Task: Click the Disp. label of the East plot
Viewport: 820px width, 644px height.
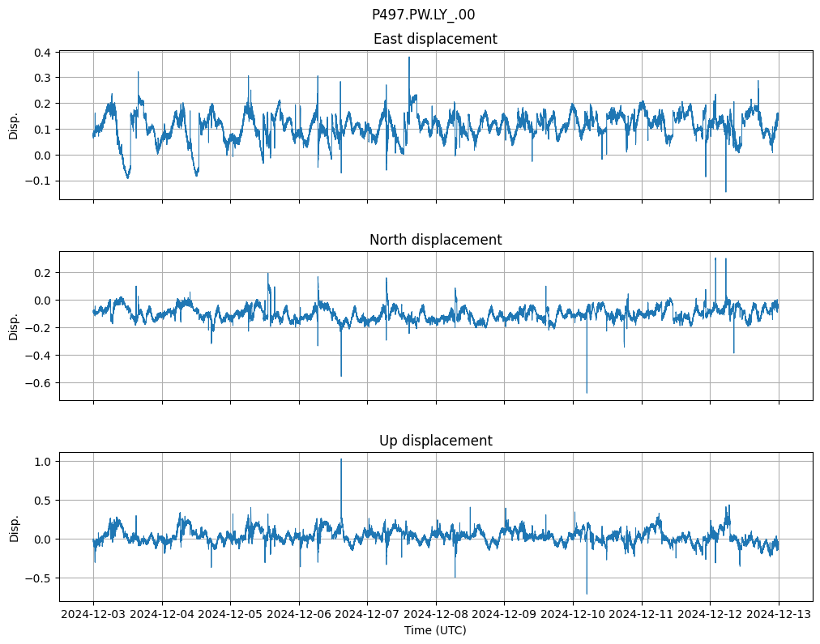Action: tap(14, 125)
